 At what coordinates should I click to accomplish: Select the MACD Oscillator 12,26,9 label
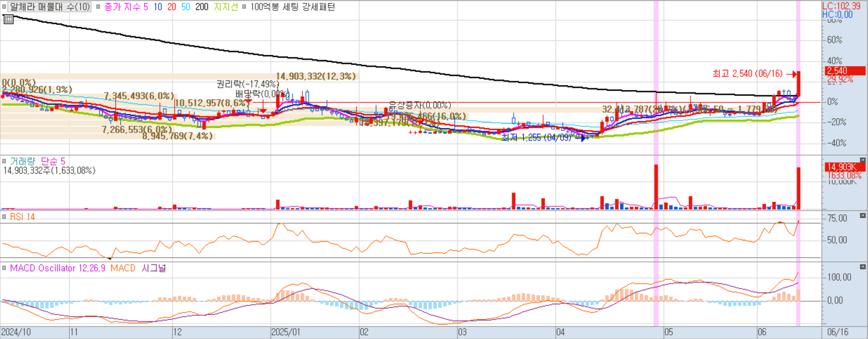click(58, 268)
